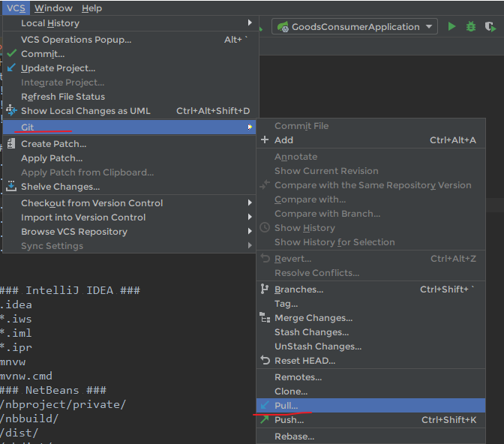This screenshot has width=504, height=444.
Task: Click the green Push arrow icon
Action: (265, 419)
